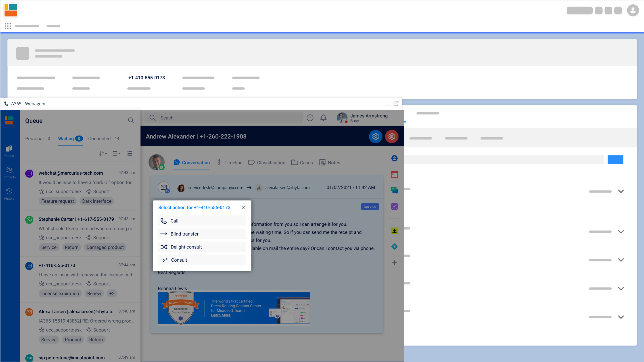
Task: Switch to the Personal queue tab
Action: pyautogui.click(x=38, y=139)
